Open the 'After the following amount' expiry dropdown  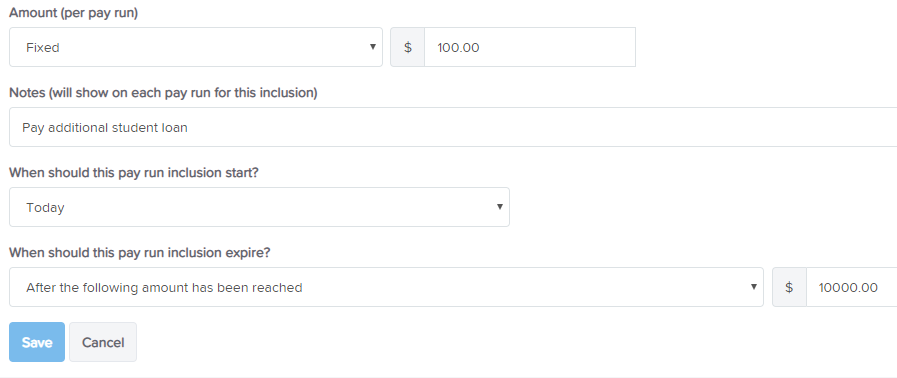click(x=386, y=287)
